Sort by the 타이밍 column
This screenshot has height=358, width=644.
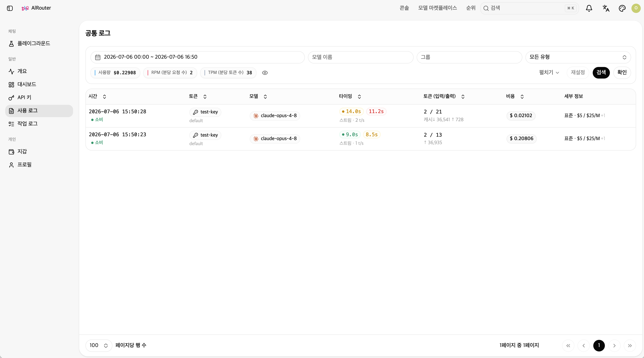click(x=350, y=96)
